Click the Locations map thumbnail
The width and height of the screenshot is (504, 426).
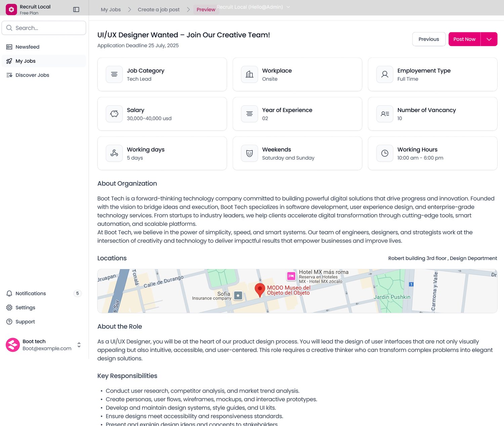[297, 291]
